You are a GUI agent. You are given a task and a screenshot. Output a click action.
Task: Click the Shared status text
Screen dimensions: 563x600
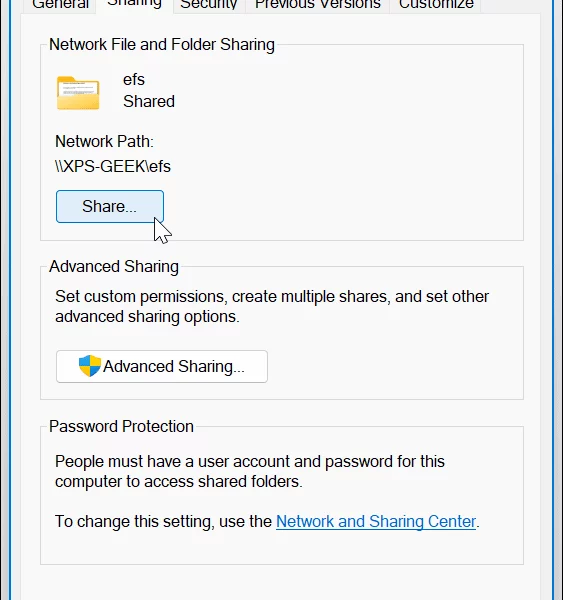coord(149,101)
